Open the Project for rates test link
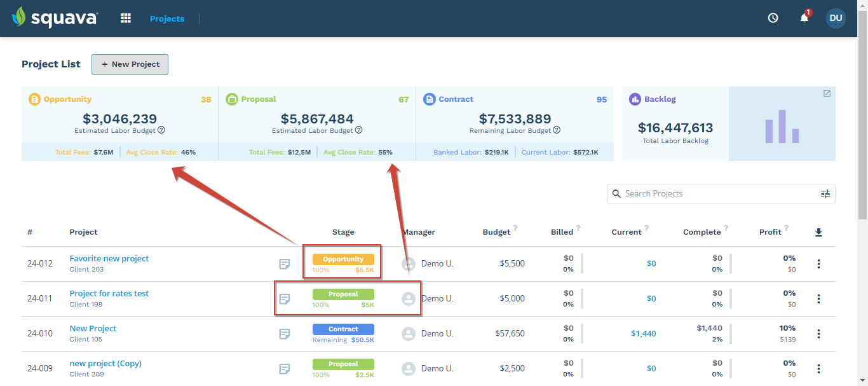The height and width of the screenshot is (386, 868). tap(109, 293)
